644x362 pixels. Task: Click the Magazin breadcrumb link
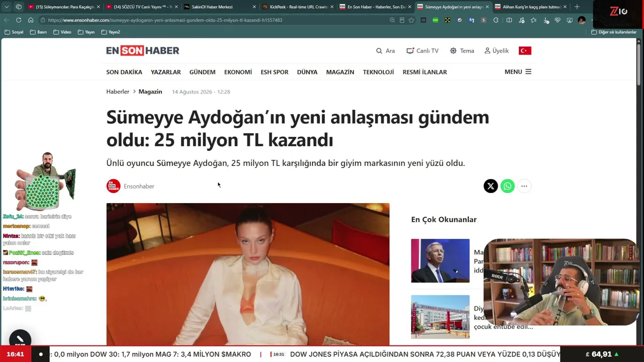[150, 92]
